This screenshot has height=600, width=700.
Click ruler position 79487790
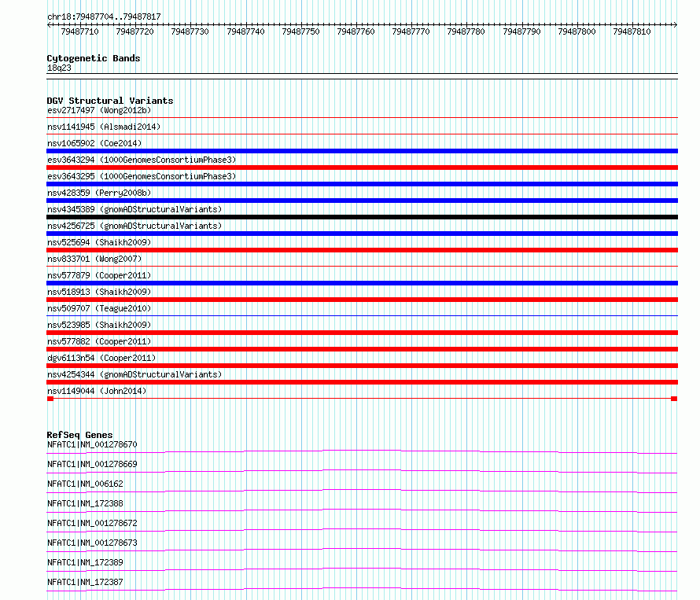pyautogui.click(x=521, y=31)
